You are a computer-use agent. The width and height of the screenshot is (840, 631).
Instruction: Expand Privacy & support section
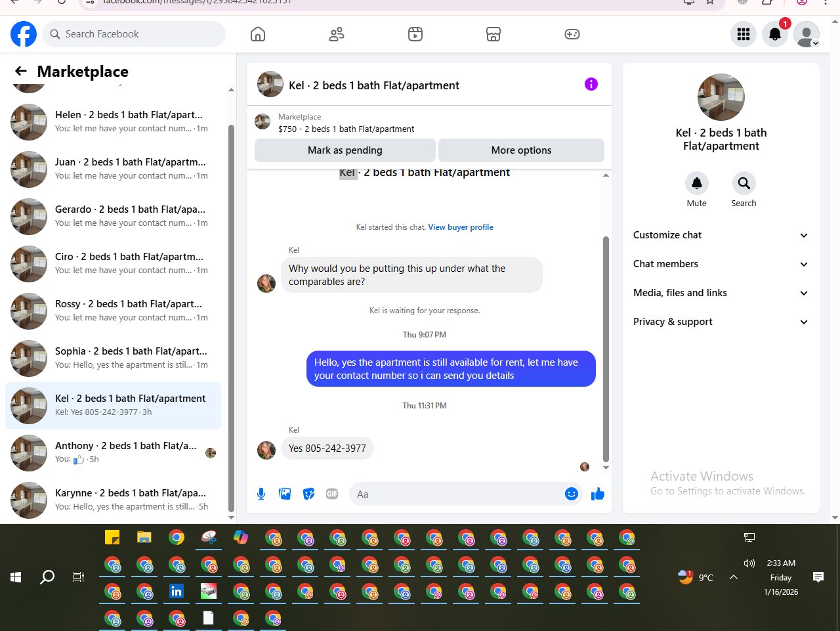coord(721,322)
